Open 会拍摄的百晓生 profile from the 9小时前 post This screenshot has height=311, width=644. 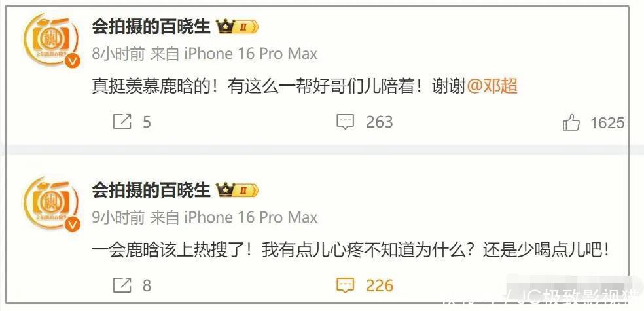[151, 191]
